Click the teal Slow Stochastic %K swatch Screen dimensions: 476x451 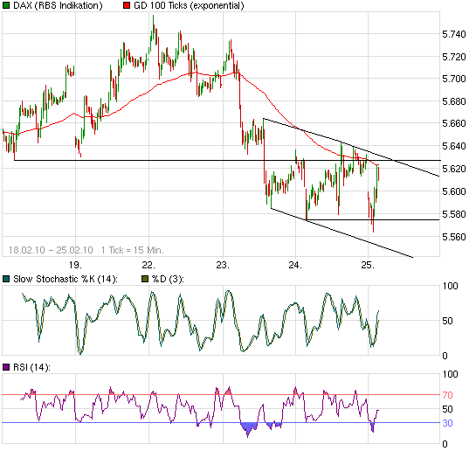[x=6, y=279]
